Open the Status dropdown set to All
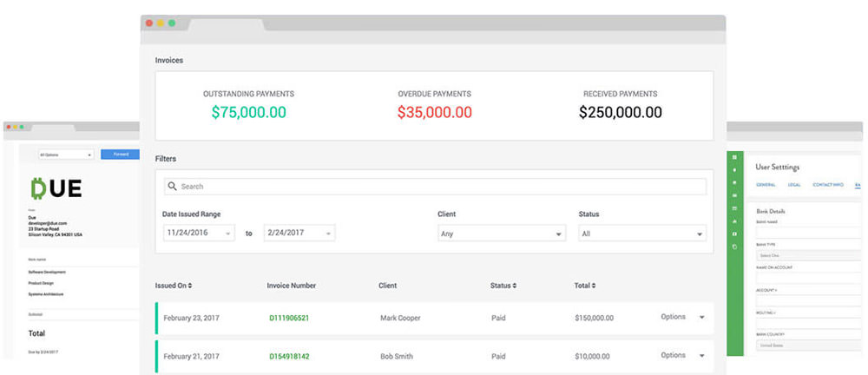The image size is (868, 375). click(x=642, y=234)
